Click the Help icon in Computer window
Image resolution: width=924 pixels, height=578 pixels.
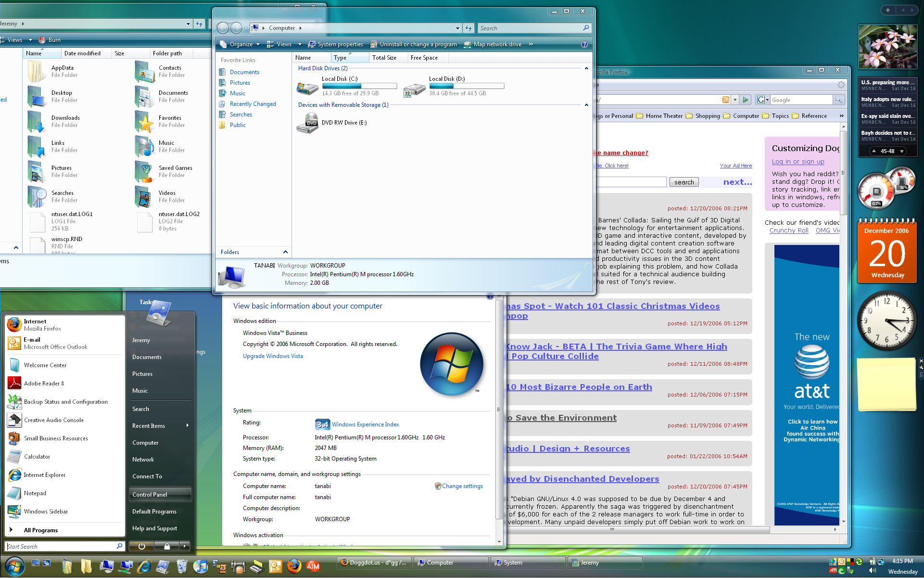[x=584, y=44]
